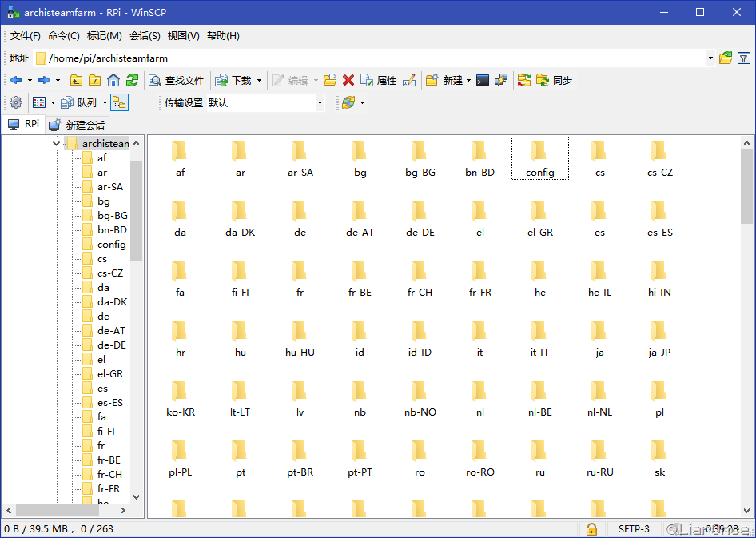Open the 传输设置 preset combo box
This screenshot has height=538, width=756.
coord(265,102)
